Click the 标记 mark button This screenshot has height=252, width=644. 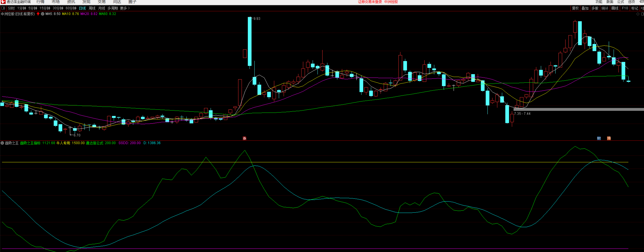[635, 8]
